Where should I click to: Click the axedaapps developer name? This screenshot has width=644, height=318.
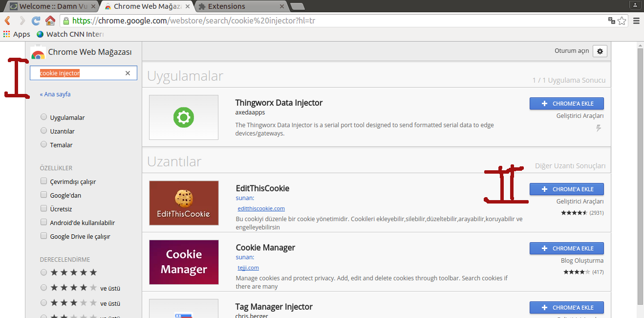click(x=250, y=113)
